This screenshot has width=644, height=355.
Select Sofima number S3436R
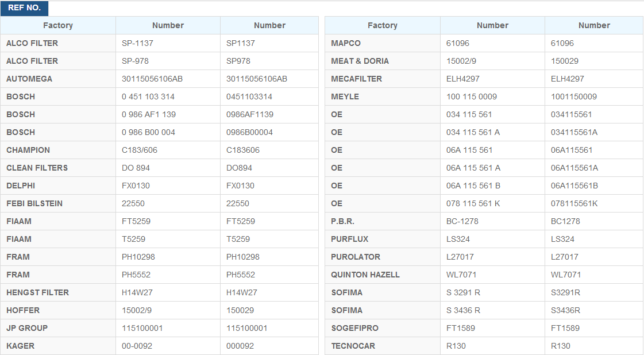(565, 310)
